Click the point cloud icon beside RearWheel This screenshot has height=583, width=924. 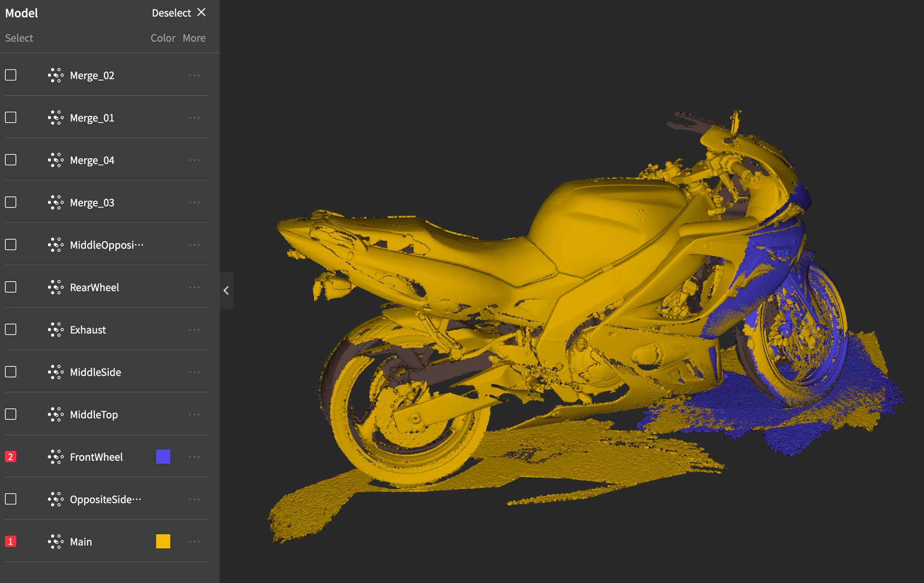[55, 287]
